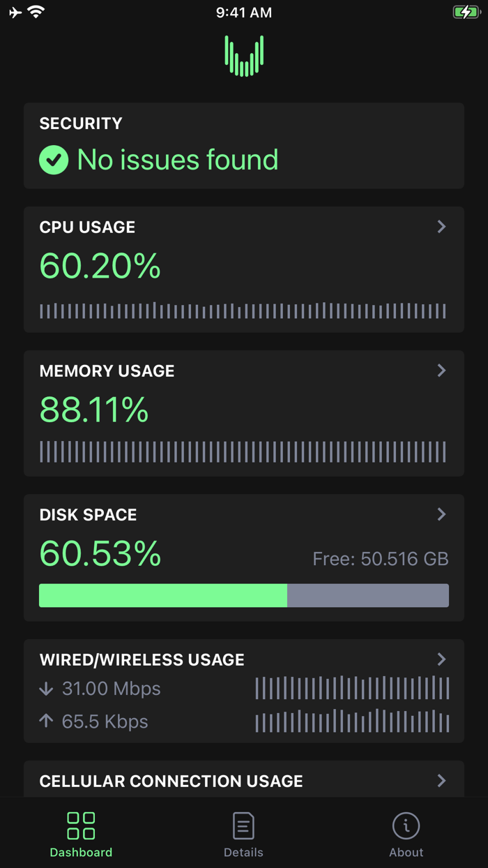488x868 pixels.
Task: Open the About info icon
Action: [406, 825]
